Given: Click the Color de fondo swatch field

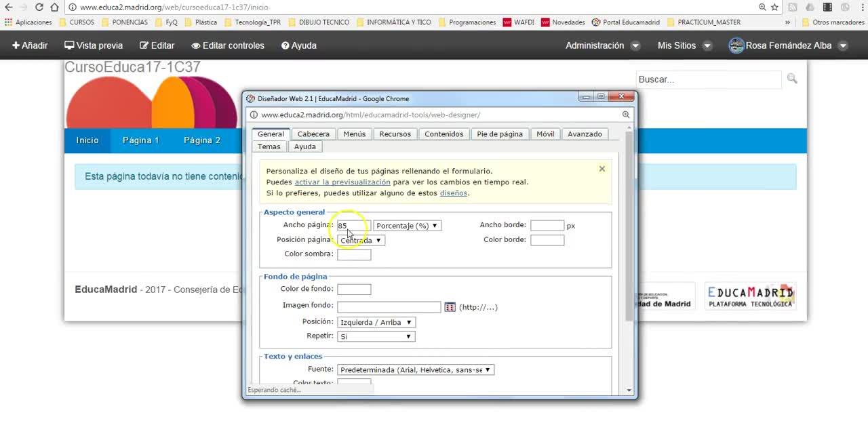Looking at the screenshot, I should click(x=354, y=290).
